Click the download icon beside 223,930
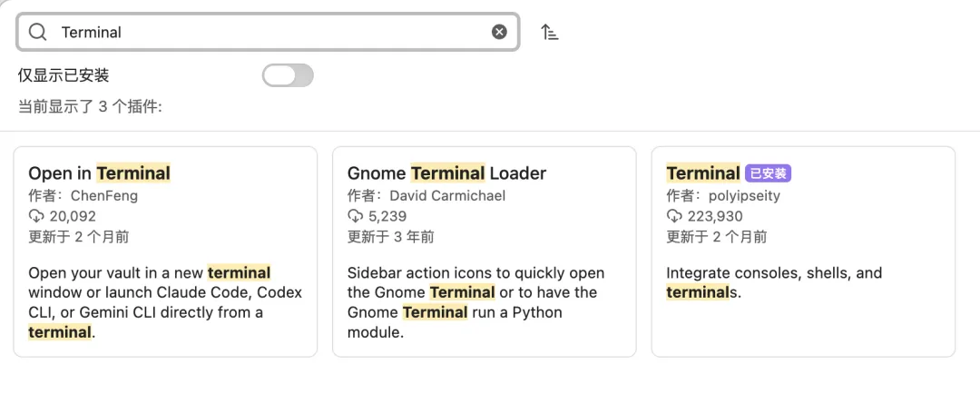Screen dimensions: 980x394 point(674,216)
